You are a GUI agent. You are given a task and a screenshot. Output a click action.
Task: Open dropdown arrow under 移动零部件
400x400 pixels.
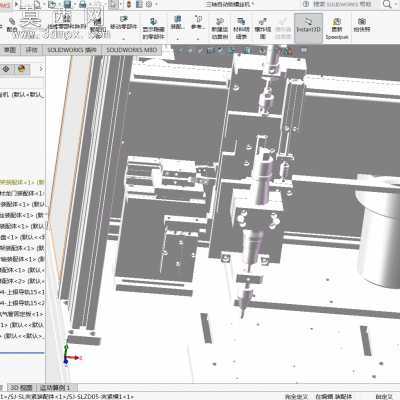click(124, 39)
